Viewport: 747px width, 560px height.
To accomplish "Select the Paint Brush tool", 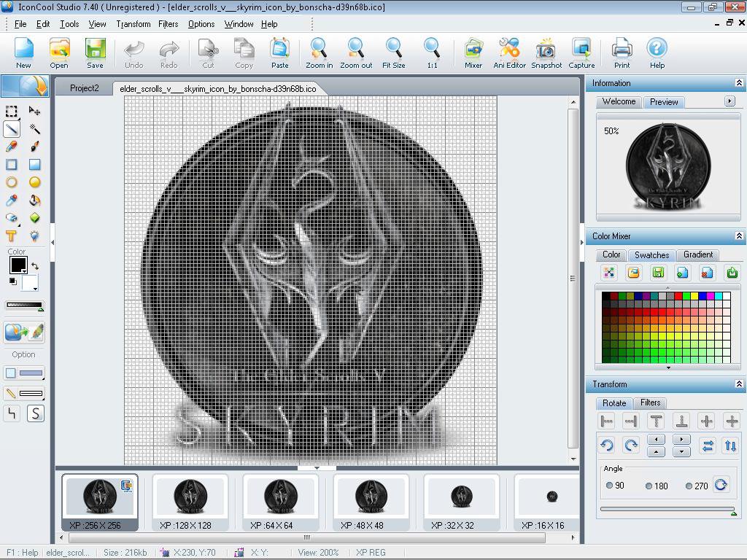I will pyautogui.click(x=34, y=147).
